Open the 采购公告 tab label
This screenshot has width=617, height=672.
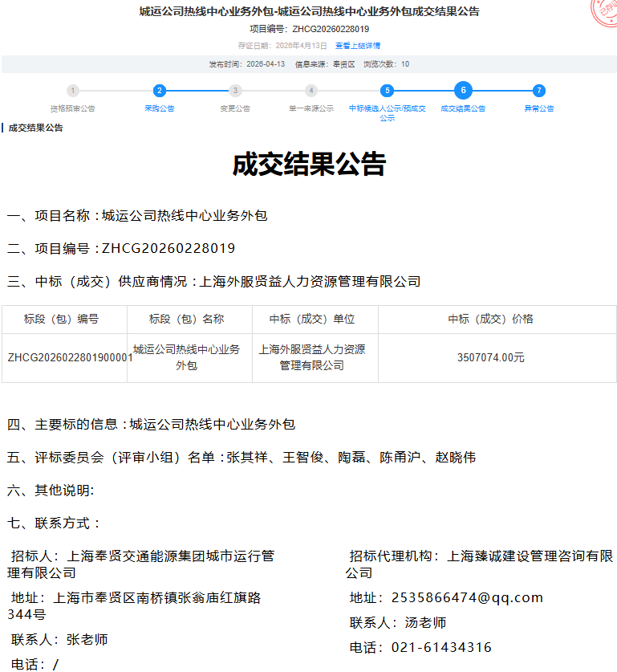[160, 108]
